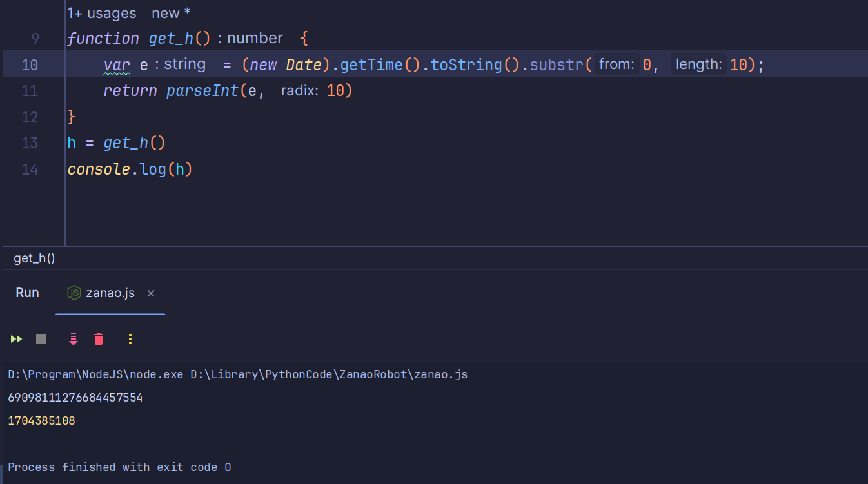Click the 'from:' parameter hint
The image size is (868, 484).
(616, 64)
